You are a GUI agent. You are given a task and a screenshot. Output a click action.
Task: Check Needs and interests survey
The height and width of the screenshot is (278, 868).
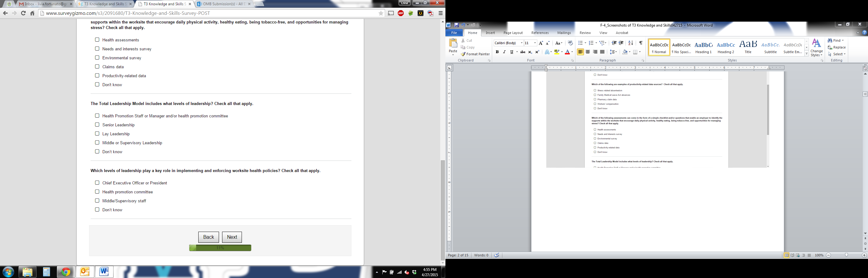97,49
